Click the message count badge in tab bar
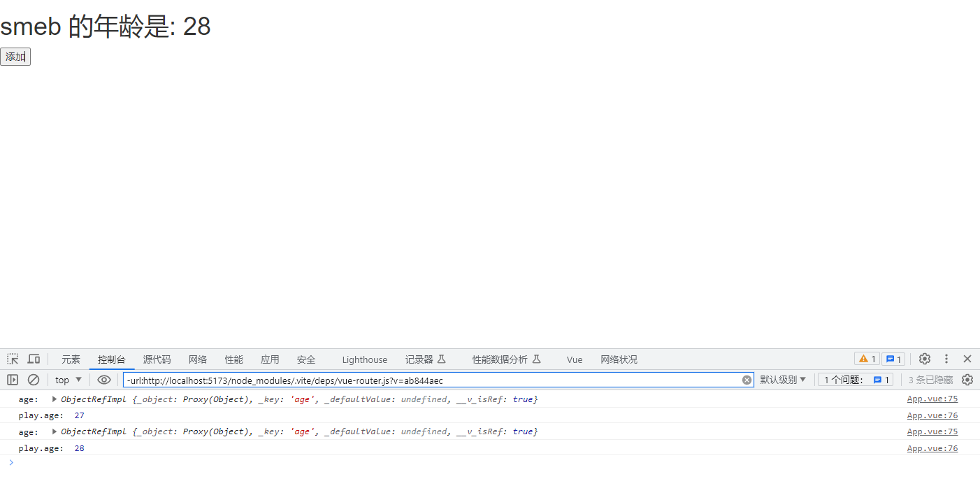The width and height of the screenshot is (980, 486). pos(893,359)
